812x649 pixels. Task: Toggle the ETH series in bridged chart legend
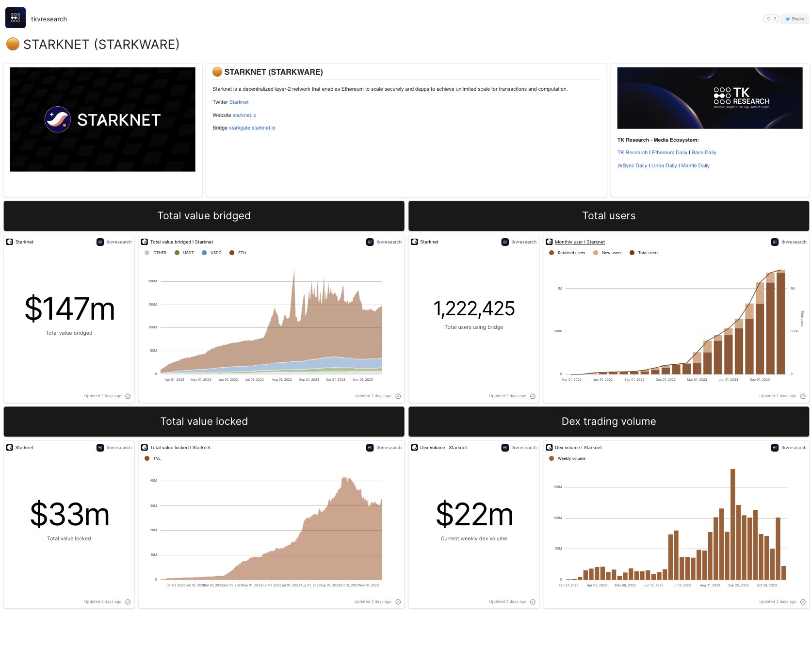coord(238,253)
